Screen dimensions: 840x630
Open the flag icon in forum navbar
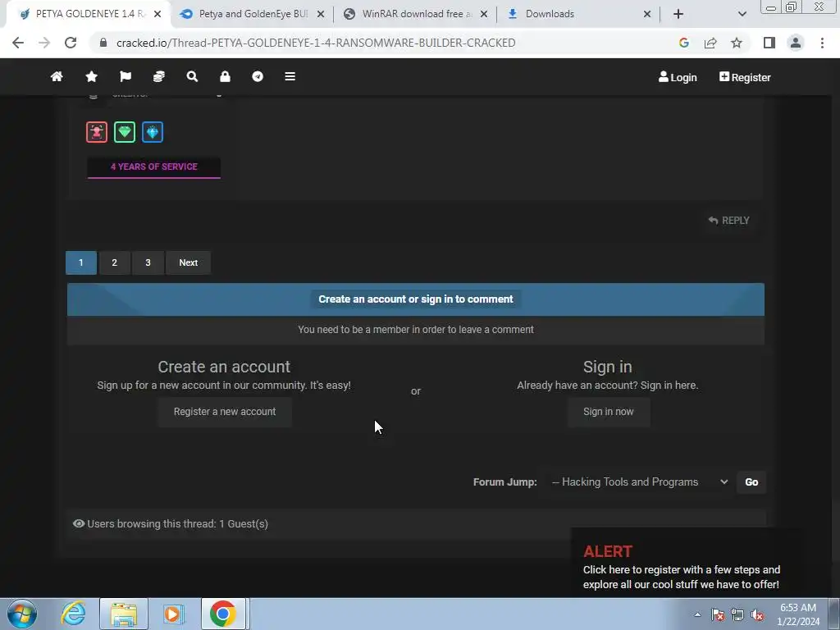(x=126, y=76)
